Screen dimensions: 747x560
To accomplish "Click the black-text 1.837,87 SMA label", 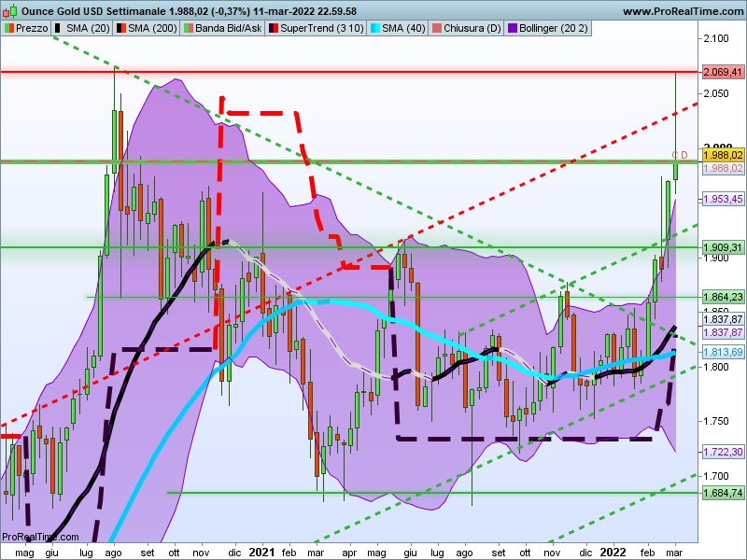I will (723, 319).
